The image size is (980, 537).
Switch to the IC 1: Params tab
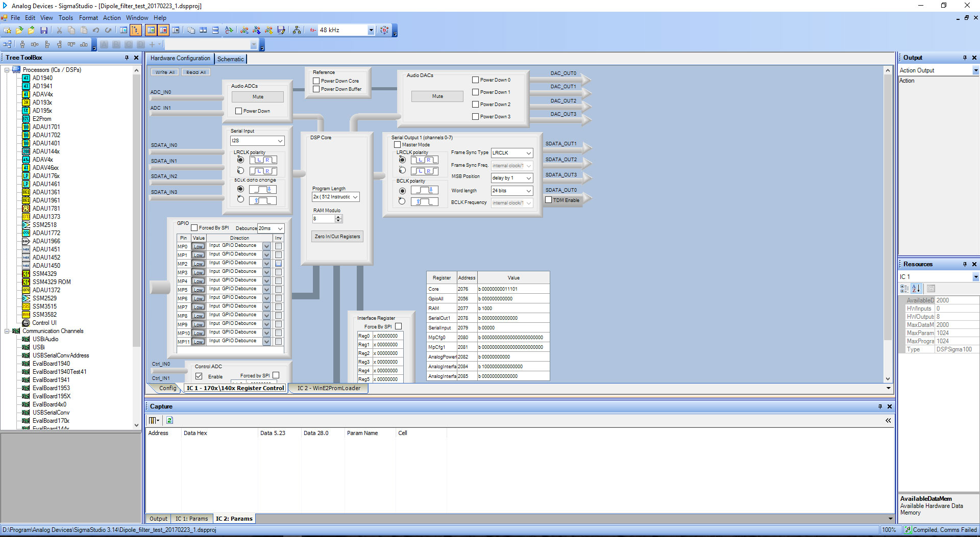[191, 519]
